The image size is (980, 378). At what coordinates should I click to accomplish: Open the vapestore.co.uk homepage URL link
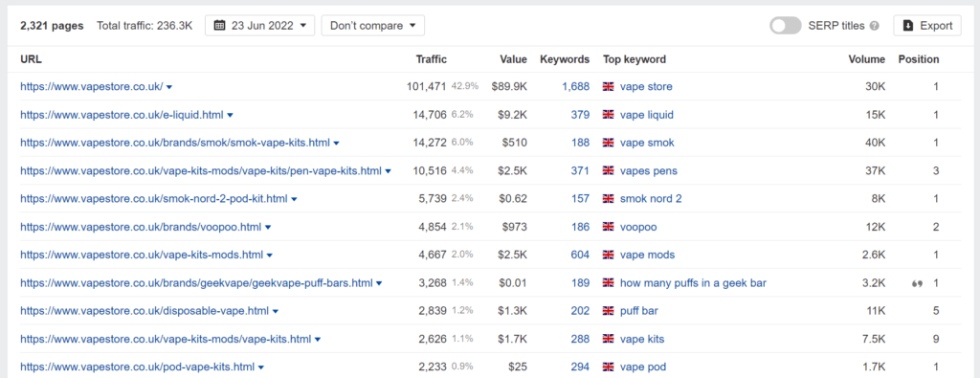pos(91,87)
